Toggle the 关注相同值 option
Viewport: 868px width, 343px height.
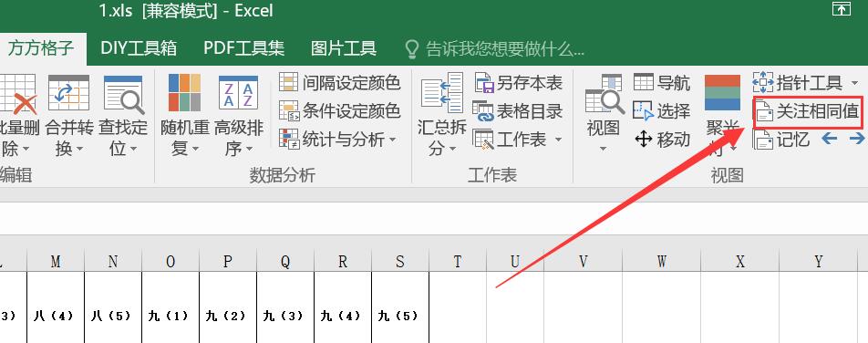(808, 112)
